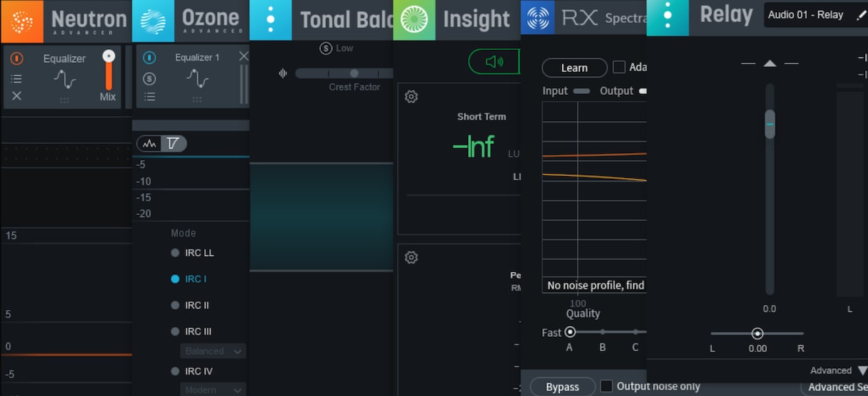Solo the Ozone Equalizer 1 module
868x396 pixels.
149,78
